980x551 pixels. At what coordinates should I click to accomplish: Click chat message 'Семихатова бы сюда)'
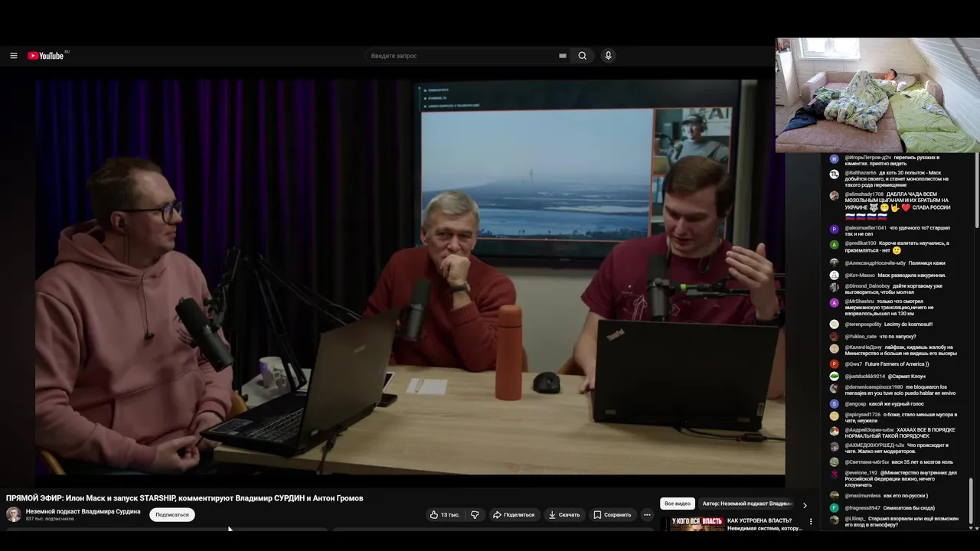(909, 508)
